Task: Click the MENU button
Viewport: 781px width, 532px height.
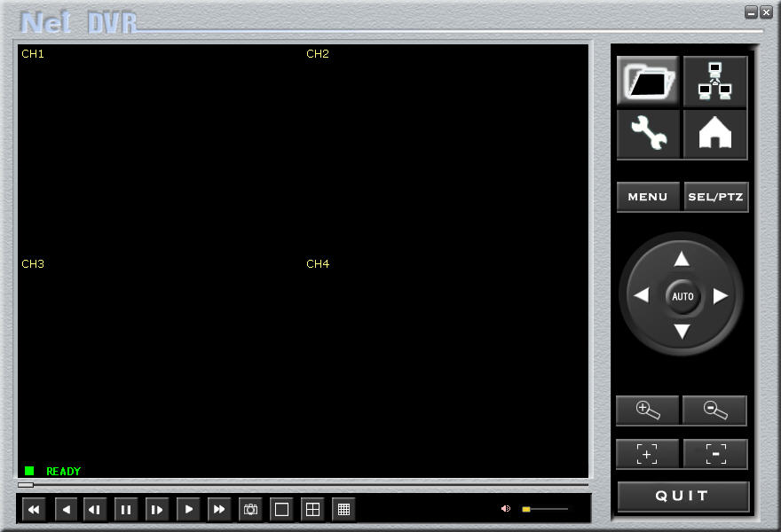Action: pos(648,197)
